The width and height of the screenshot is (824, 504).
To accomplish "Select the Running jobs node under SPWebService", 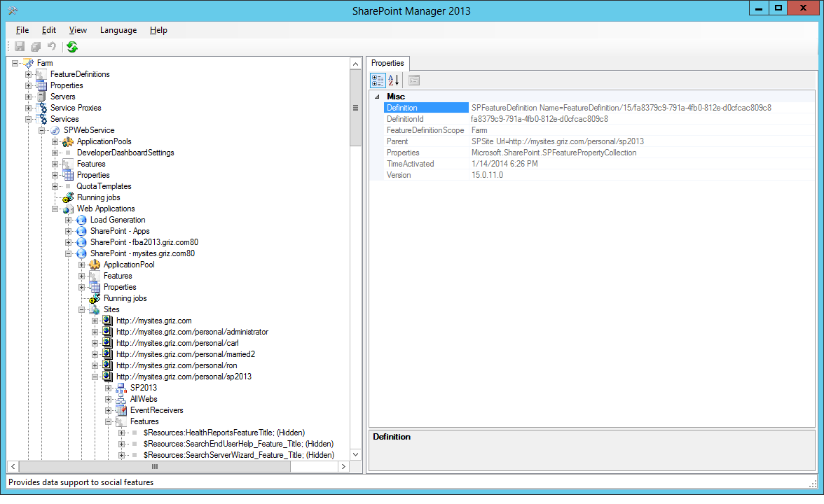I will coord(98,197).
